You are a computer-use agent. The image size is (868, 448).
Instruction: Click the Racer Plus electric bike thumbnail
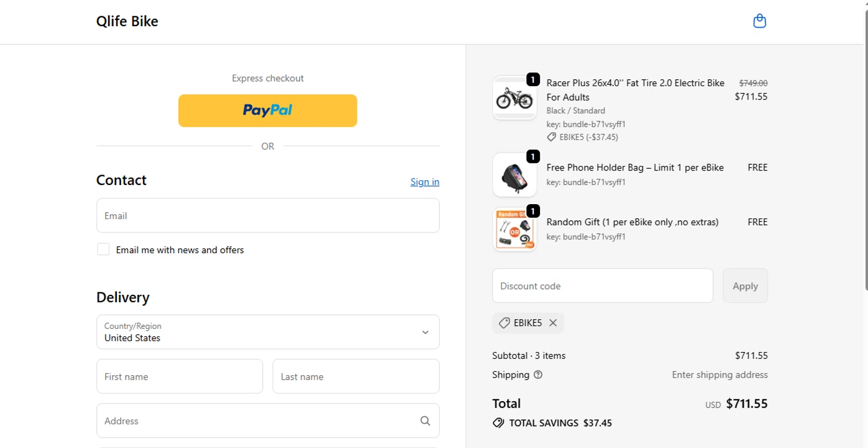point(514,98)
